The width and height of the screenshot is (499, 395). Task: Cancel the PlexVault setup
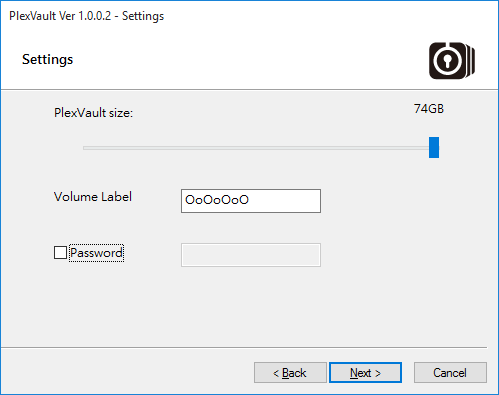pos(450,372)
